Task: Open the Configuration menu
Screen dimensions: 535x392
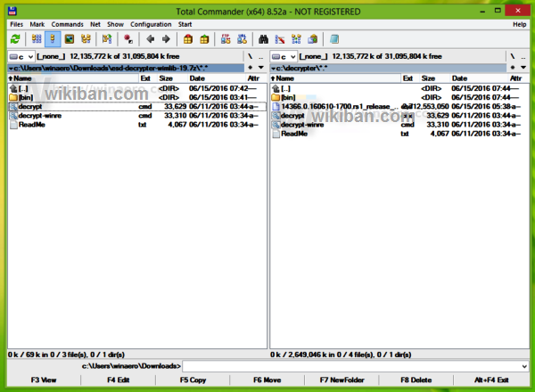Action: coord(151,24)
